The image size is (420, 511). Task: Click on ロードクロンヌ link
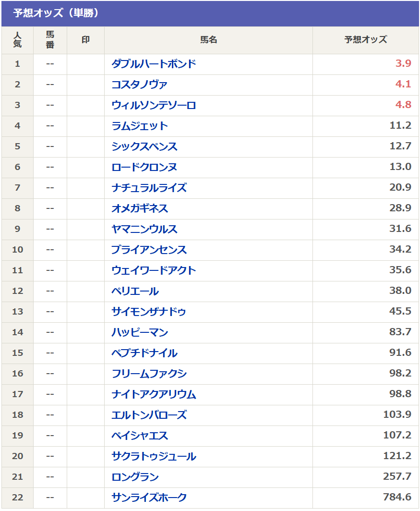pos(144,167)
